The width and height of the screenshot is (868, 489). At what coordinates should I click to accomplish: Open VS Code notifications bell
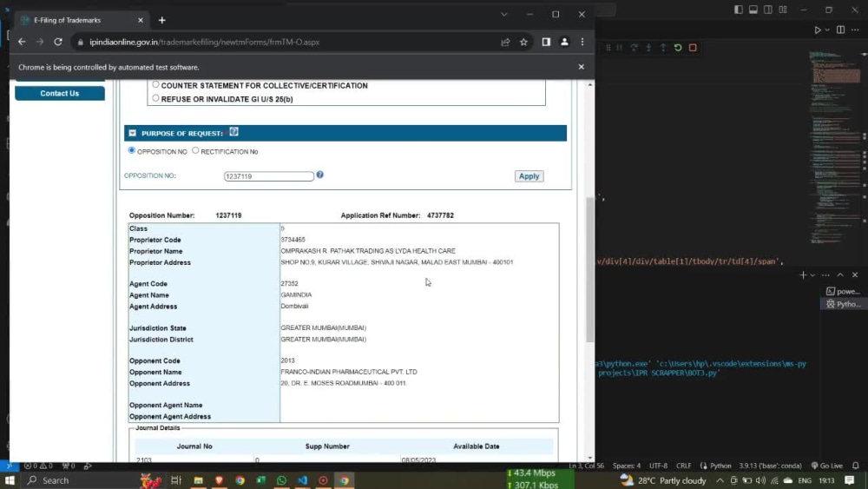(856, 466)
